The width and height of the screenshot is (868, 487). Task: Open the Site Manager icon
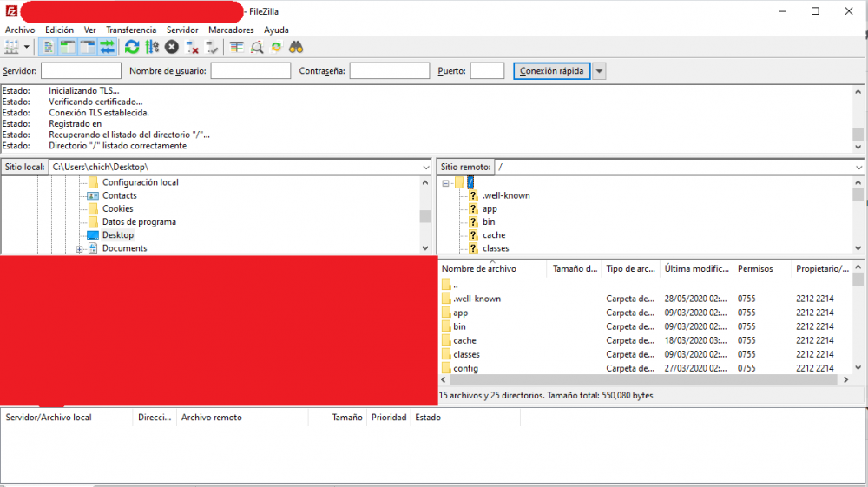pos(11,47)
